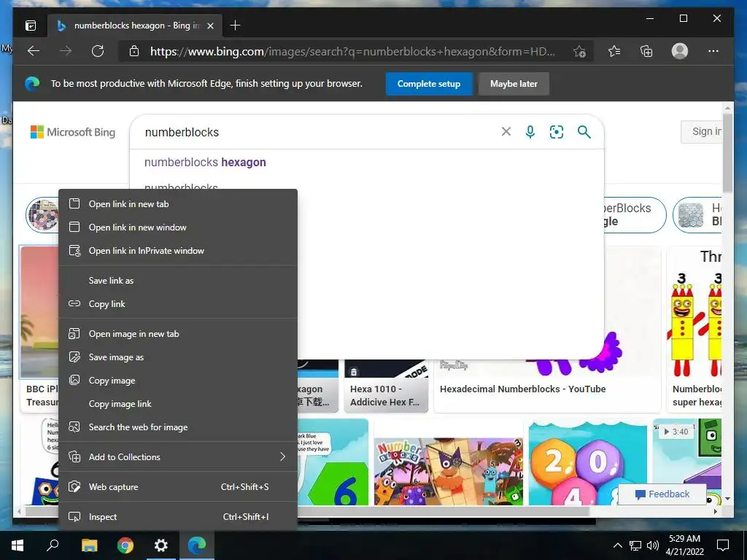Select Search the web for image

(x=178, y=427)
